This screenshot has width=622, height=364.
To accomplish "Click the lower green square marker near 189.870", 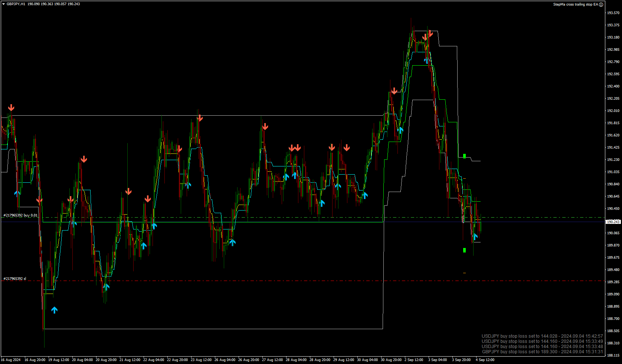I will [x=464, y=250].
